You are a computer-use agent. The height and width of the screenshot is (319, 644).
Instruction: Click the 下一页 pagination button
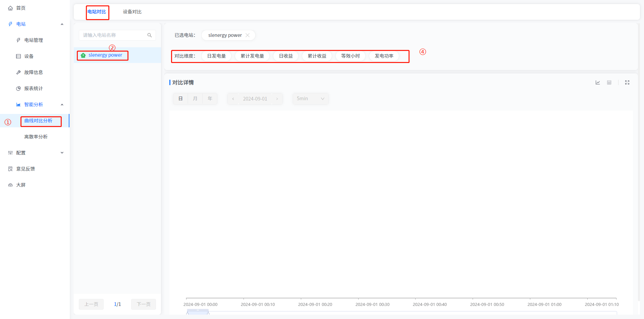tap(144, 304)
